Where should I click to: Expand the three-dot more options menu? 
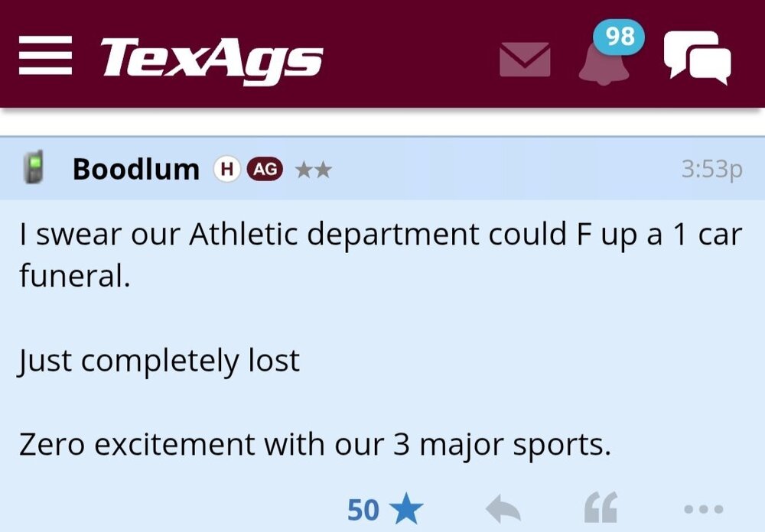(702, 508)
